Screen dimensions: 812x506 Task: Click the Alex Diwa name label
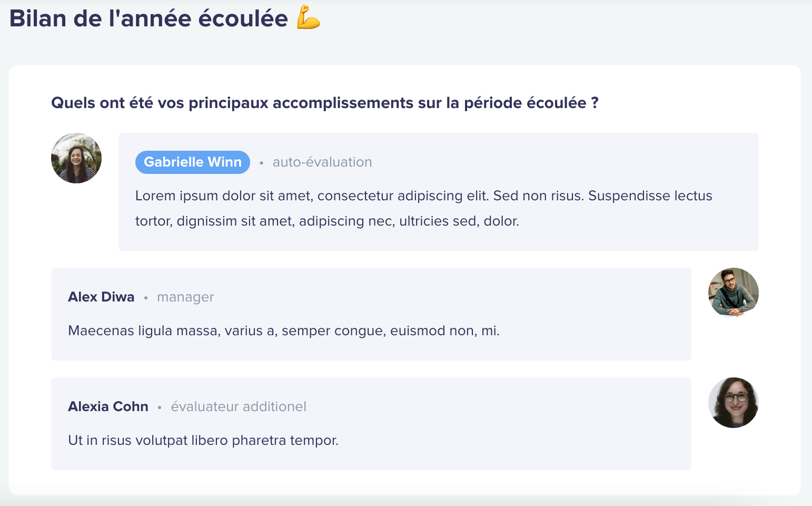(101, 297)
